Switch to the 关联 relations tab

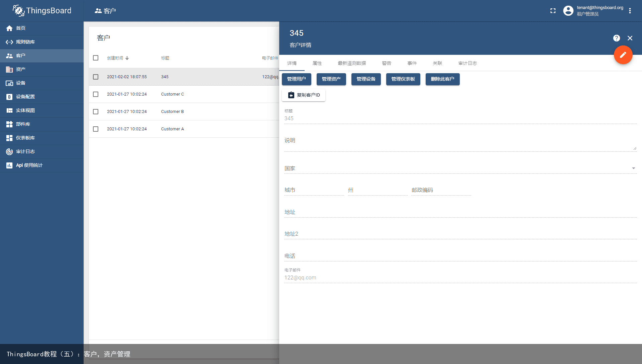pyautogui.click(x=437, y=63)
